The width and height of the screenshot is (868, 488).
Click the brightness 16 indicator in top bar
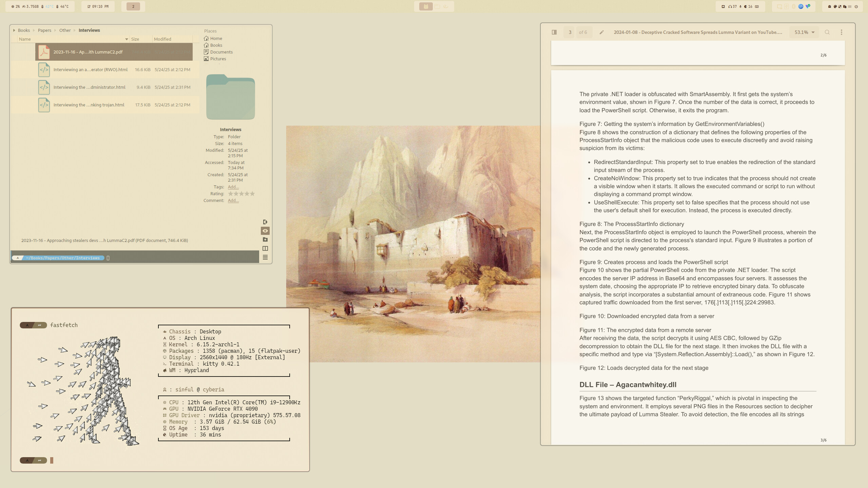point(748,6)
